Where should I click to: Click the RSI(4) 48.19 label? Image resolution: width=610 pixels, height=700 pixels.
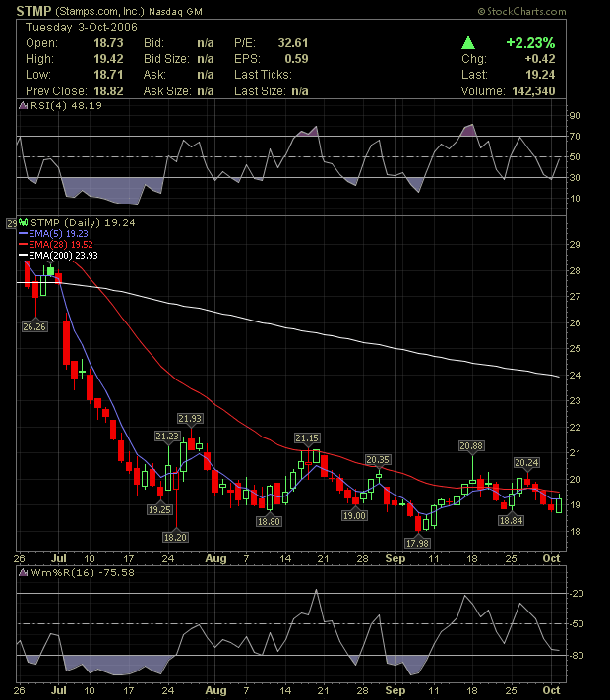click(x=66, y=106)
